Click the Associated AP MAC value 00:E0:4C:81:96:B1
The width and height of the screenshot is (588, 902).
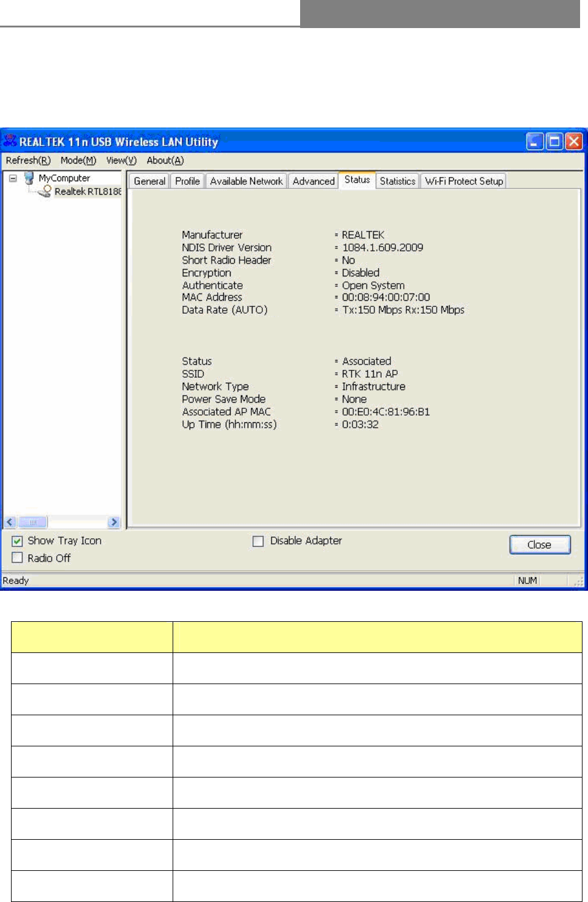point(385,412)
